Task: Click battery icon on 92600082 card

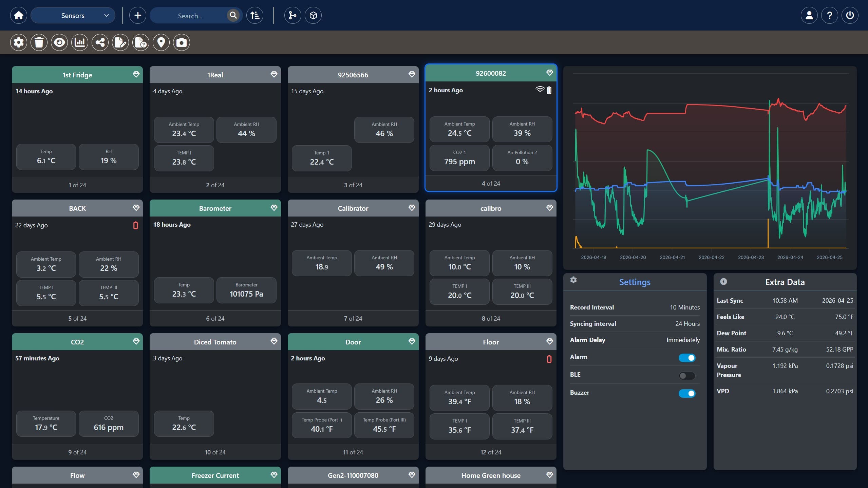Action: point(549,90)
